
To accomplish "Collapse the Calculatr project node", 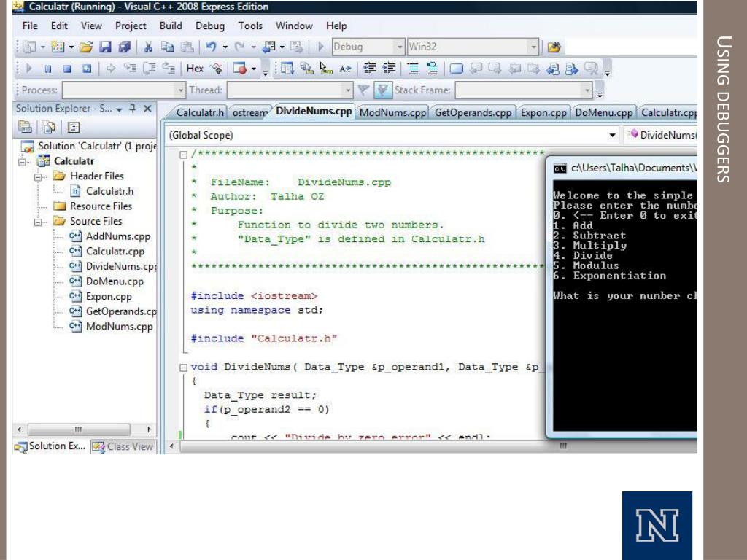I will tap(23, 162).
